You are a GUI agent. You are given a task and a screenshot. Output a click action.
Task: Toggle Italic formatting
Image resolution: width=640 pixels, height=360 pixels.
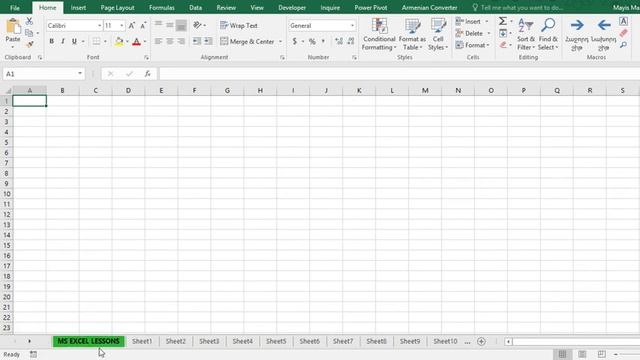(x=63, y=41)
